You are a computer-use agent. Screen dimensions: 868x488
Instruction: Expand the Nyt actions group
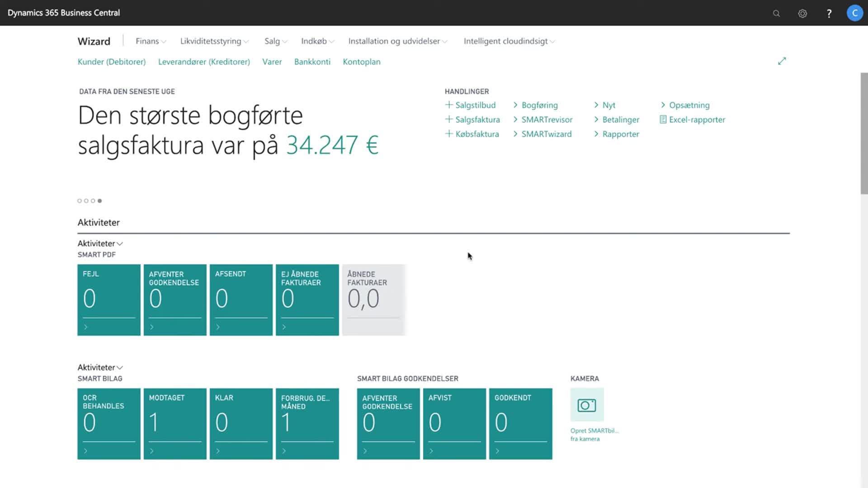pos(604,105)
